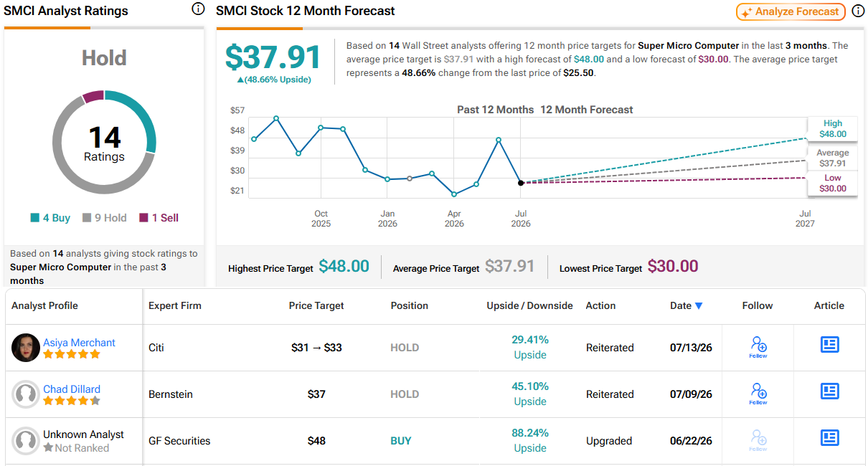
Task: Click info icon beside SMCI Analyst Ratings
Action: tap(197, 9)
